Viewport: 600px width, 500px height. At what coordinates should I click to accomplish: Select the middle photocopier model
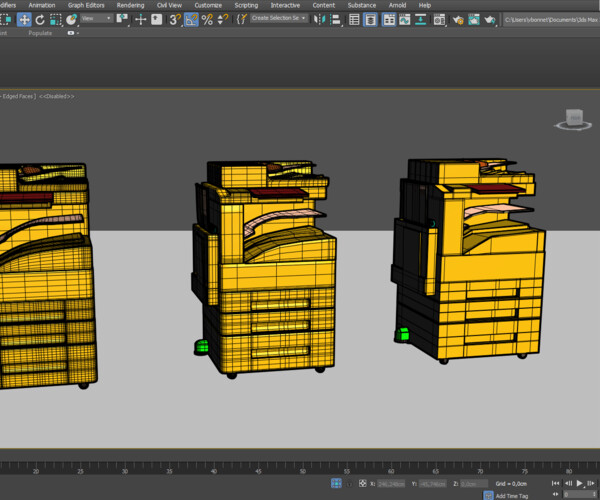tap(264, 268)
